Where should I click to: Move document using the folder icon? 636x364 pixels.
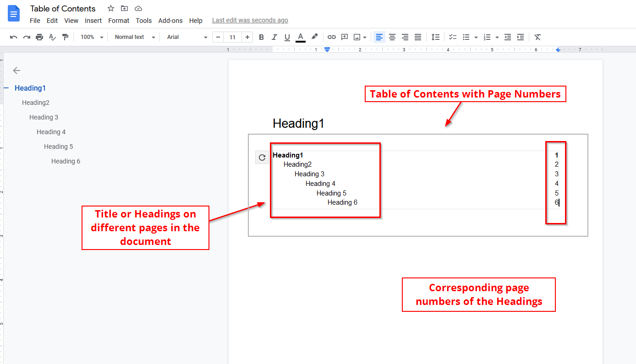click(x=124, y=8)
